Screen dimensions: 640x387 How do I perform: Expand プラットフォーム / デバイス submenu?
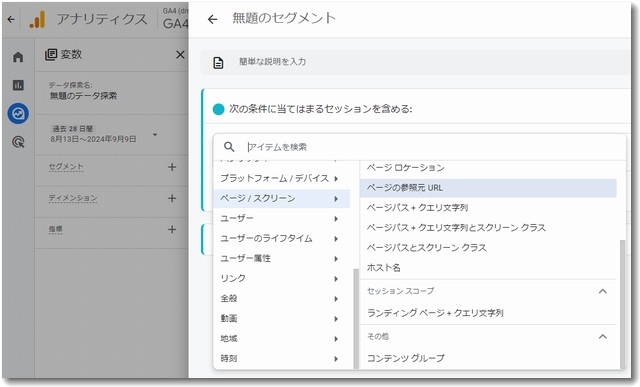(281, 178)
